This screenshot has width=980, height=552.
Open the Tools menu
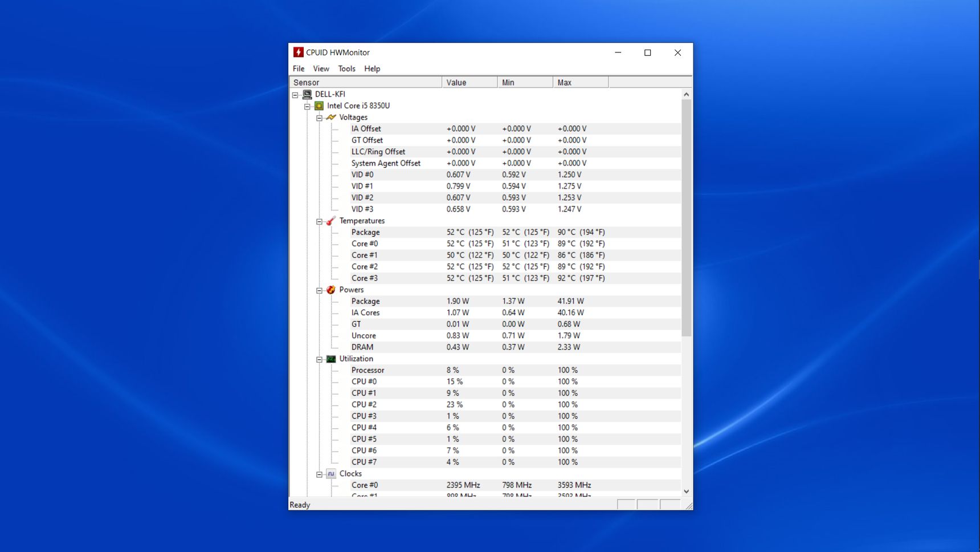click(346, 68)
